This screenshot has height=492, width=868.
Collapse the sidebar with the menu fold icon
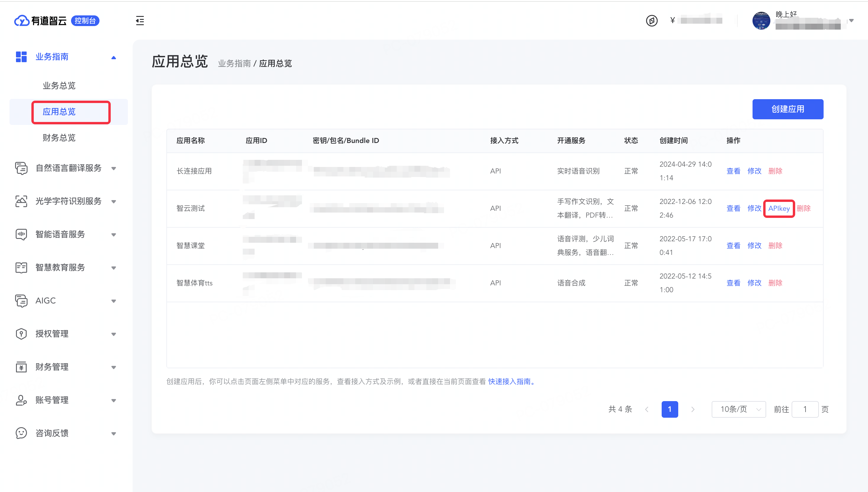pos(139,21)
